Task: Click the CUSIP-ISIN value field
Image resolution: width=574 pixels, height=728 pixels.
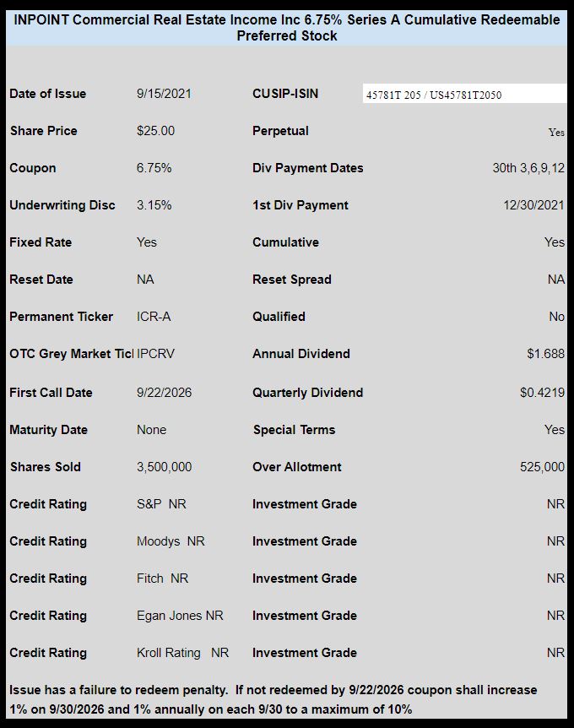Action: click(x=464, y=94)
